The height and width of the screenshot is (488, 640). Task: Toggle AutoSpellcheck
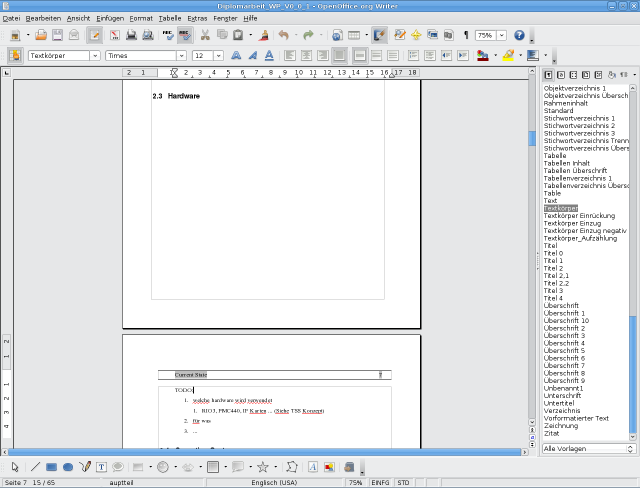point(184,35)
